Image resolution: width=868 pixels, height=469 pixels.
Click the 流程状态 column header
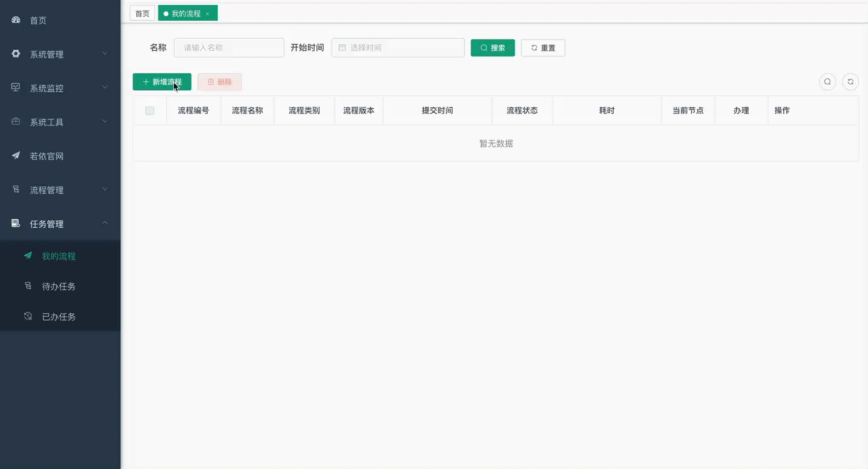click(x=522, y=110)
